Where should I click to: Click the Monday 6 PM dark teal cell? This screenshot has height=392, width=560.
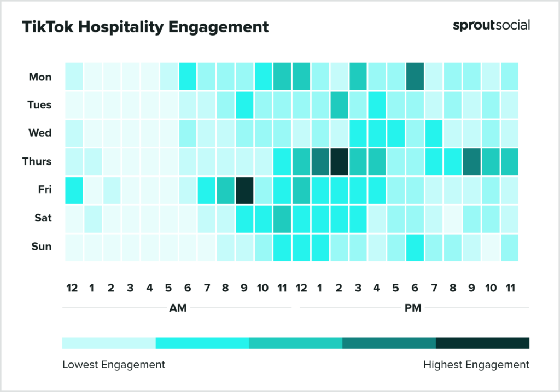pos(415,77)
